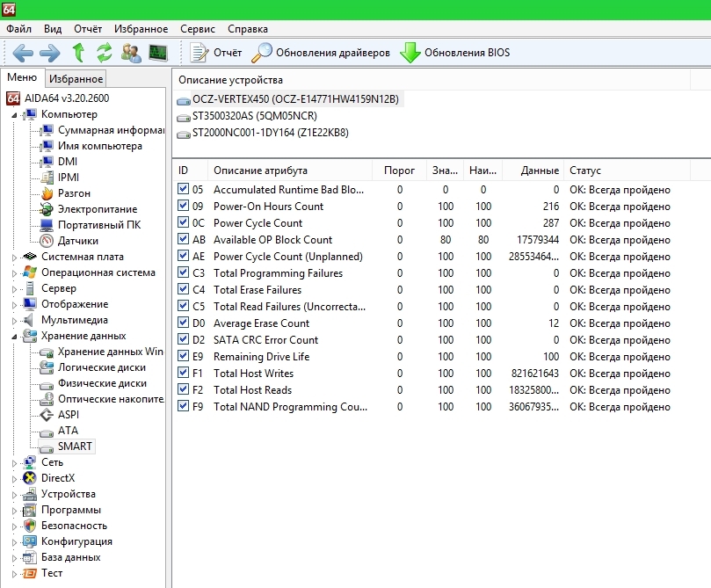Open the green graph monitor toolbar icon
The image size is (711, 588).
(x=158, y=53)
